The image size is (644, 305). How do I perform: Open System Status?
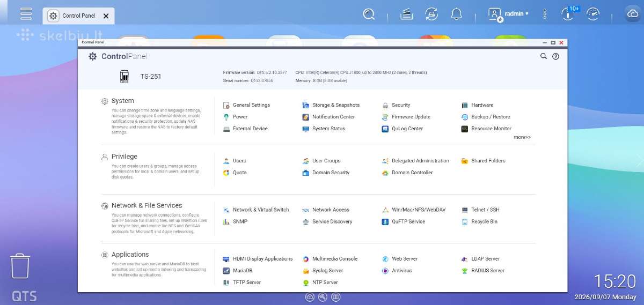324,129
